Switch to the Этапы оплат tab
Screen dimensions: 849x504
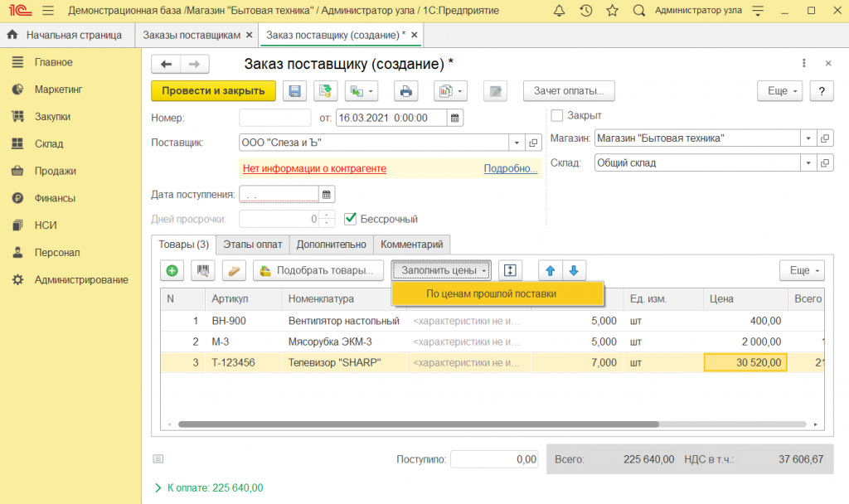[252, 245]
